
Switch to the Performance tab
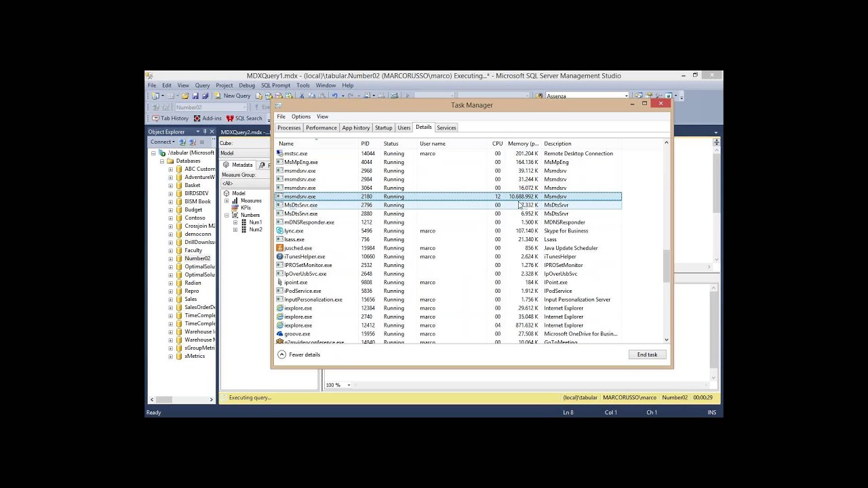pyautogui.click(x=321, y=127)
